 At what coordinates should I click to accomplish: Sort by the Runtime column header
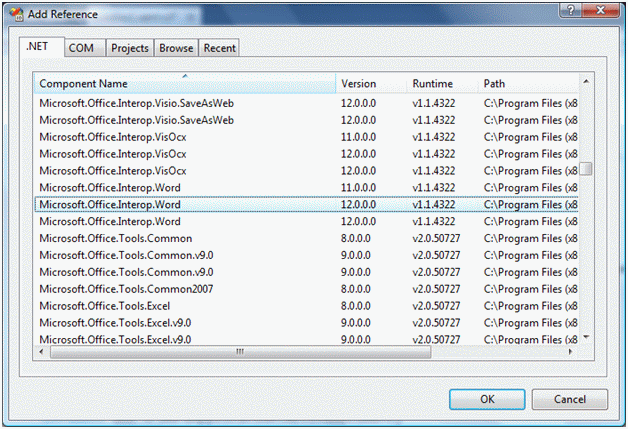443,83
